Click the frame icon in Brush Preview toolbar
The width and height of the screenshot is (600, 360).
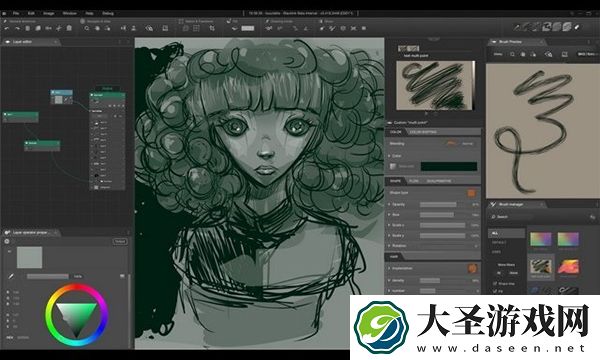(564, 54)
